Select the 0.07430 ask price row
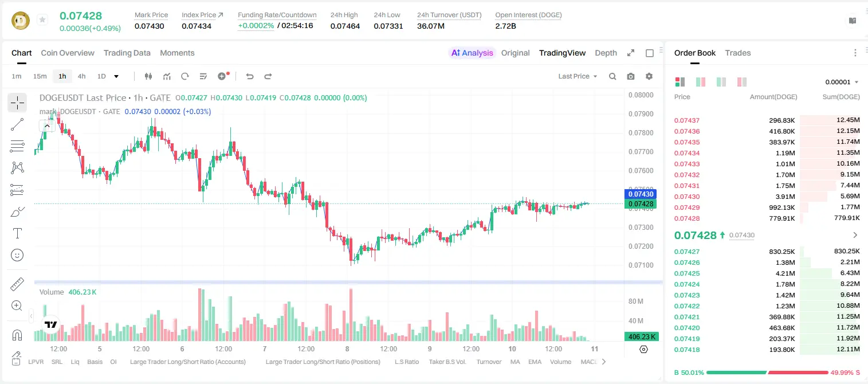The height and width of the screenshot is (384, 868). pos(767,197)
